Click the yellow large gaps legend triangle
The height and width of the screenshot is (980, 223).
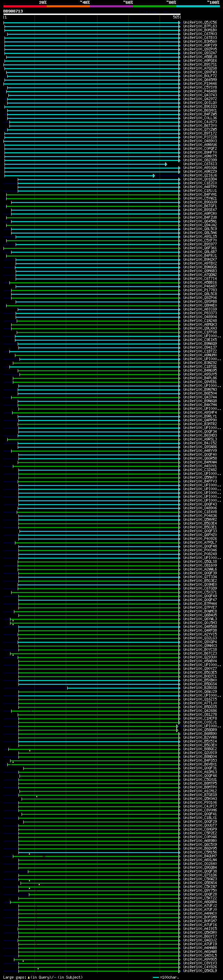[29, 977]
